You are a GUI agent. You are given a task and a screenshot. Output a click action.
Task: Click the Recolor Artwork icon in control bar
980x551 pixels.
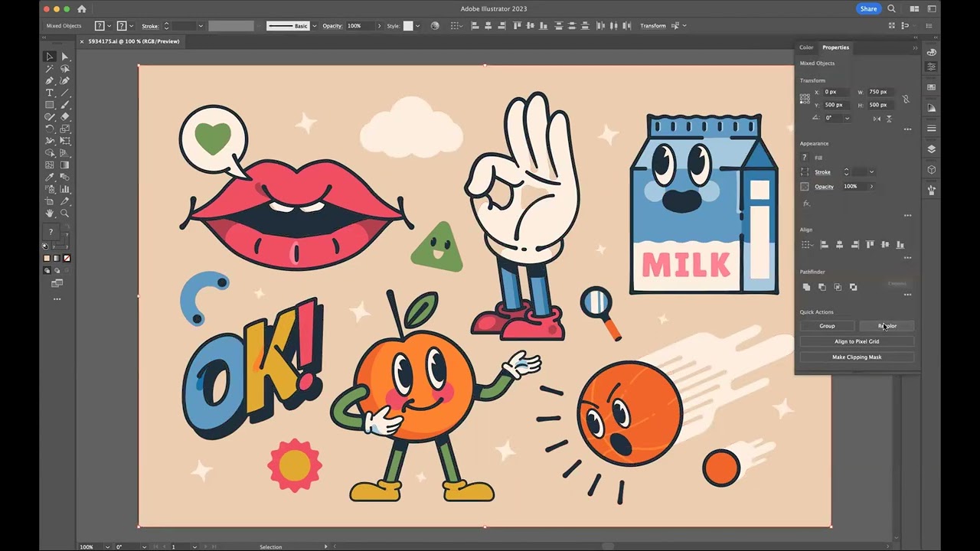tap(435, 26)
